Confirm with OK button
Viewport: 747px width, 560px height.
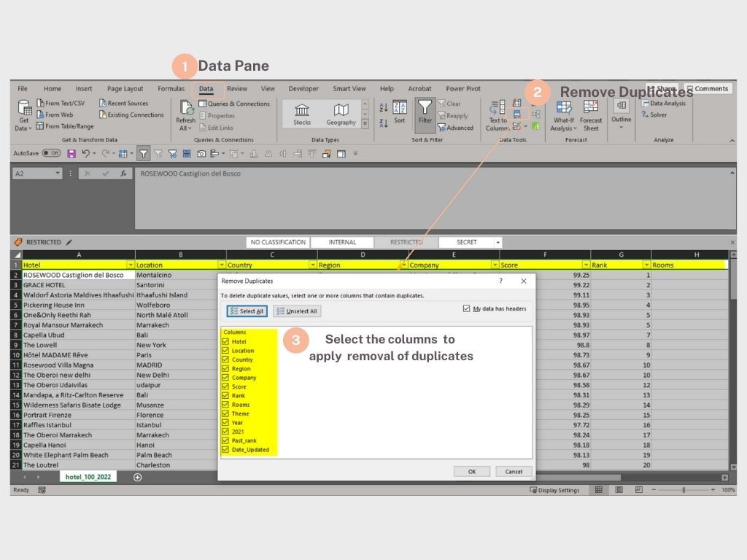[x=472, y=472]
